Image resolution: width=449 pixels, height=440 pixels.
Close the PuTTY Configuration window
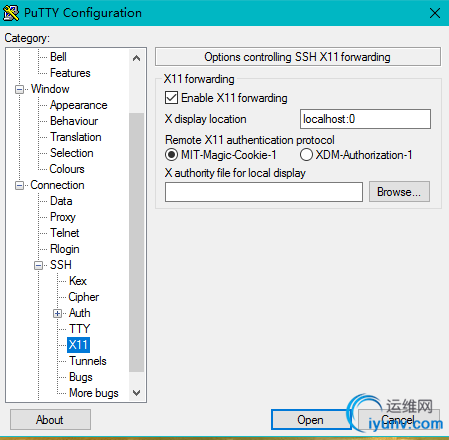435,13
